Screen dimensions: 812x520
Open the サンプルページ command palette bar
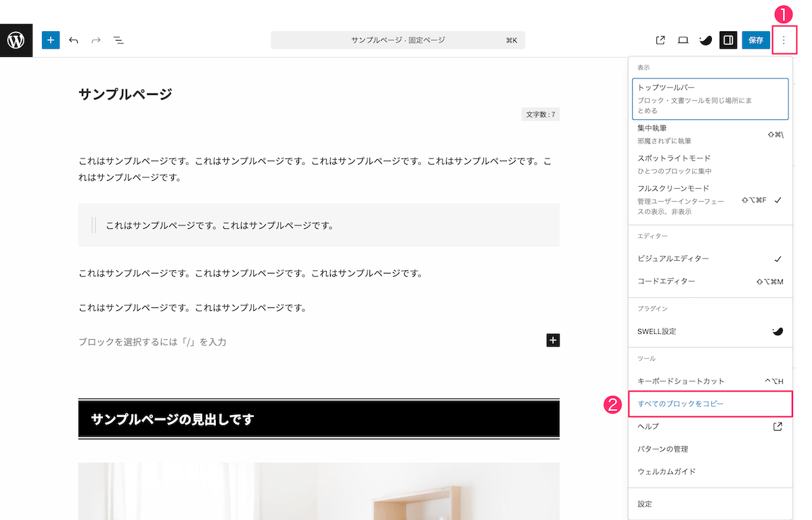point(398,41)
